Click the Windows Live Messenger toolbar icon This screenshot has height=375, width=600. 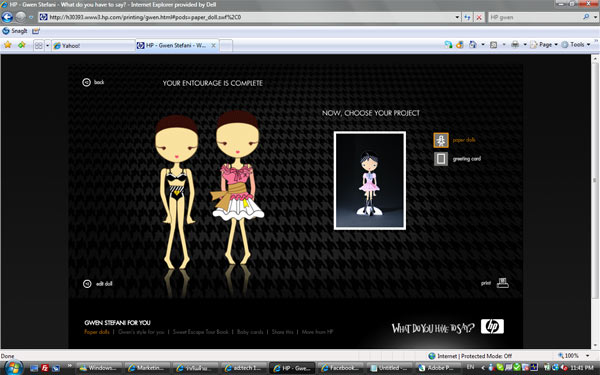(448, 45)
